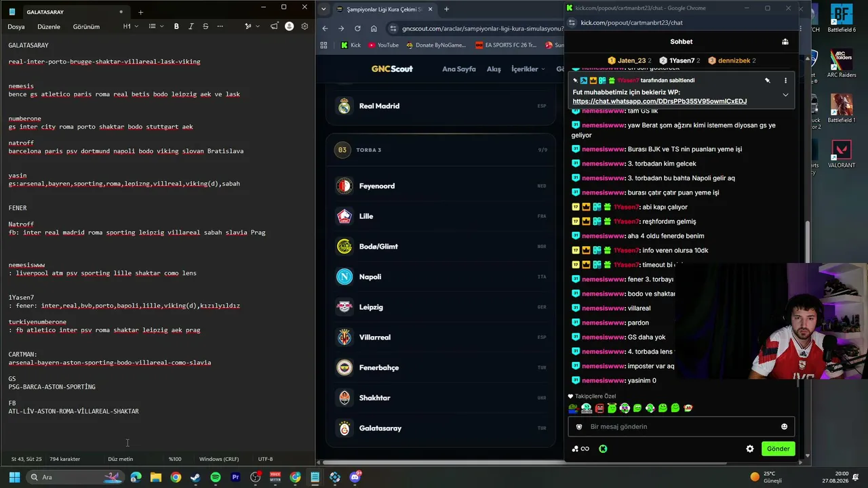Launch VALORANT desktop shortcut

pos(842,155)
